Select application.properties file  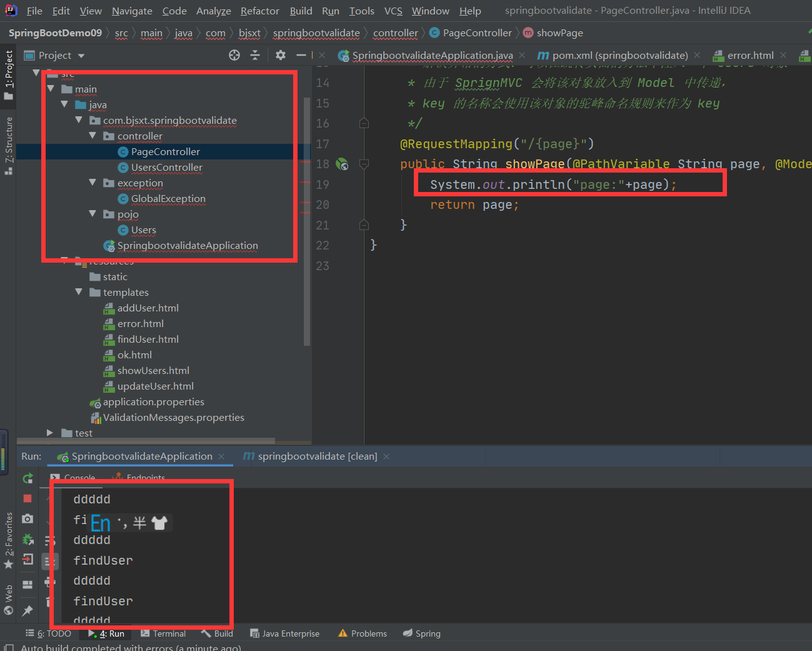coord(154,401)
